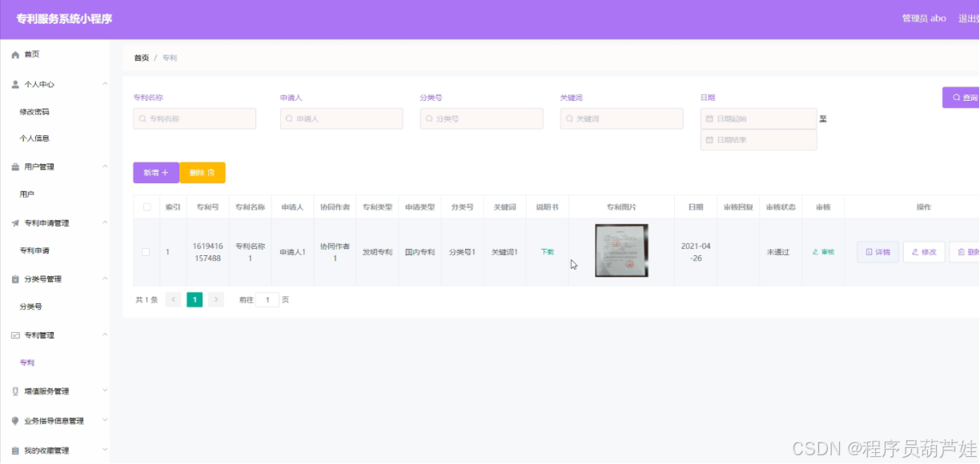
Task: Click the search icon in 专利名称 field
Action: tap(143, 118)
